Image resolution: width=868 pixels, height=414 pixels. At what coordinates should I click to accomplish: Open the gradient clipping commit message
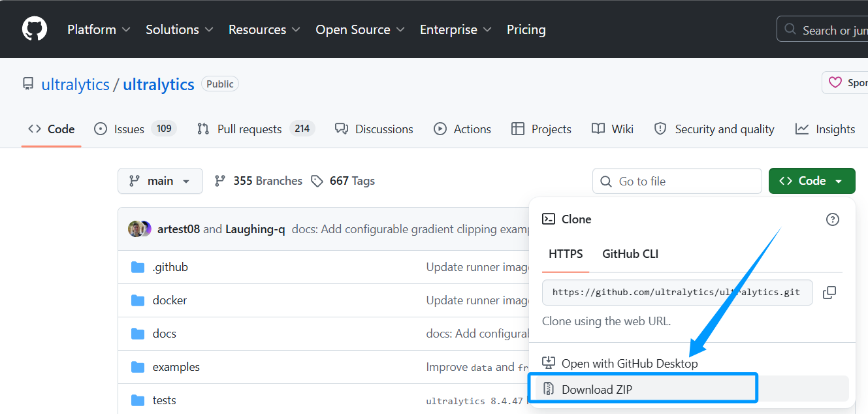point(410,229)
